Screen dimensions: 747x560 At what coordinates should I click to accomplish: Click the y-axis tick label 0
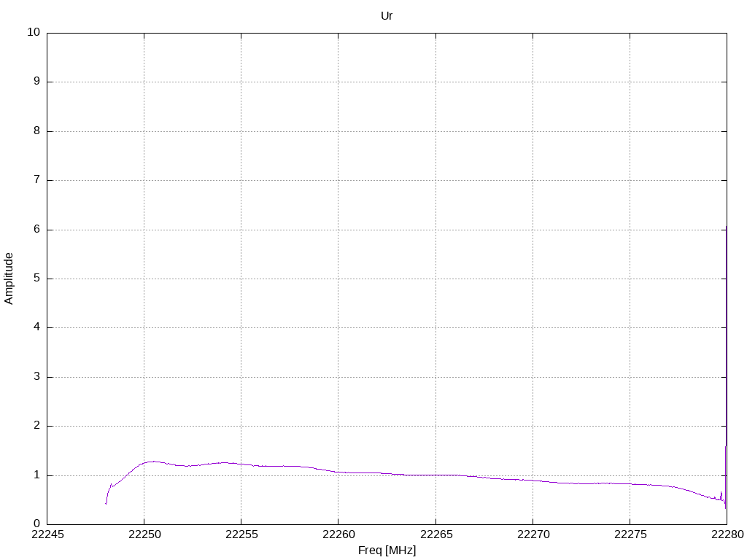click(36, 524)
